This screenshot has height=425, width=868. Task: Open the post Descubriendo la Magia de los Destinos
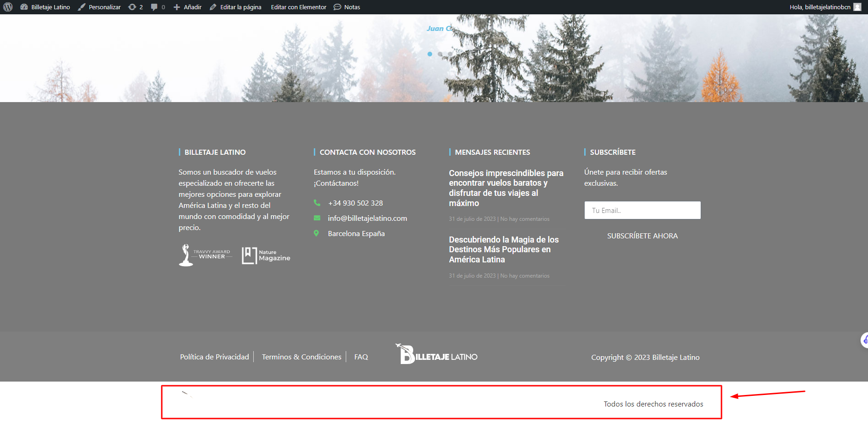click(504, 249)
